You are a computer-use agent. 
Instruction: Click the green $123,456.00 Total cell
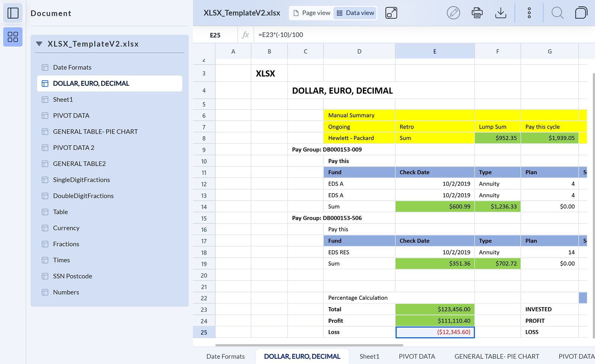435,309
